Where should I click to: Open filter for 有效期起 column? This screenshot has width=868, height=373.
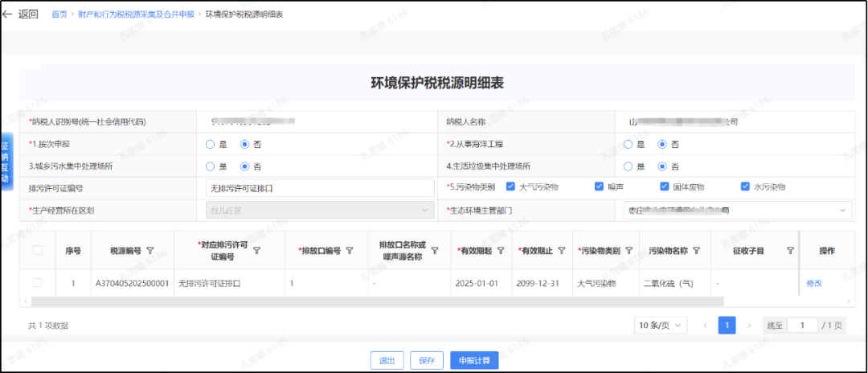[501, 251]
